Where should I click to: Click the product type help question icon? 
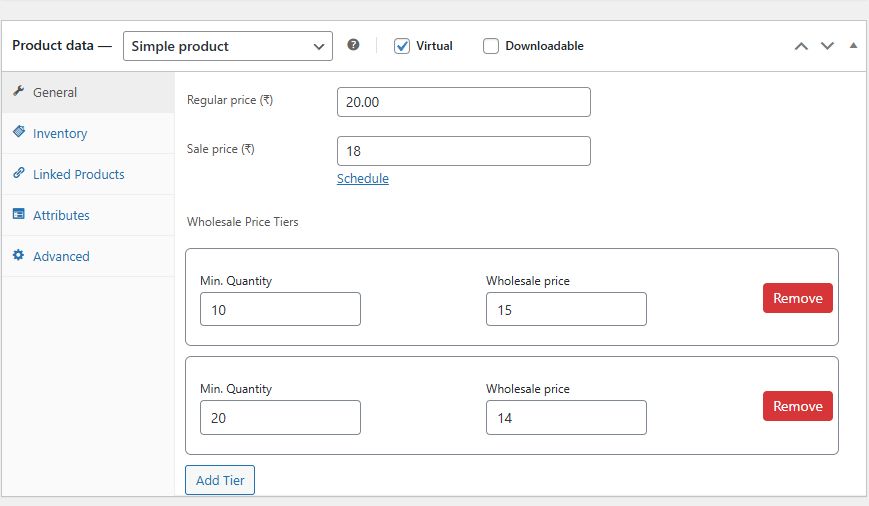click(x=353, y=45)
